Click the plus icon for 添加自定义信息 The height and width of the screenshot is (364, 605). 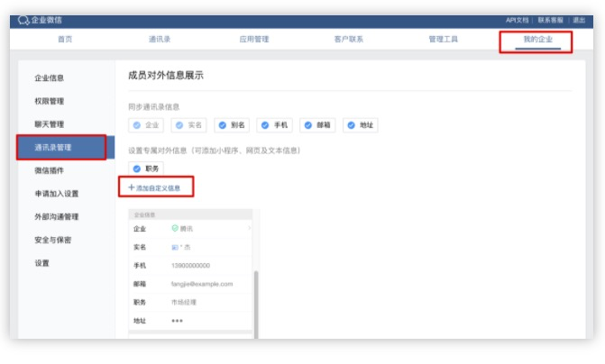pos(131,187)
